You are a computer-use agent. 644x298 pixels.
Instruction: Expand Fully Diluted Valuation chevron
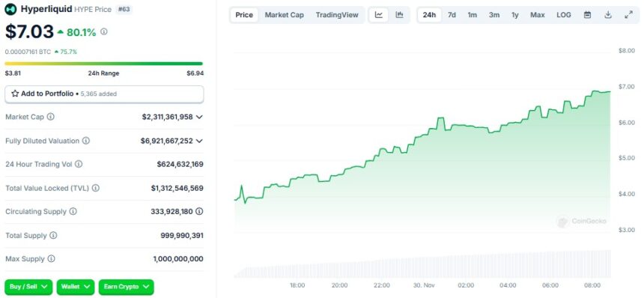199,141
